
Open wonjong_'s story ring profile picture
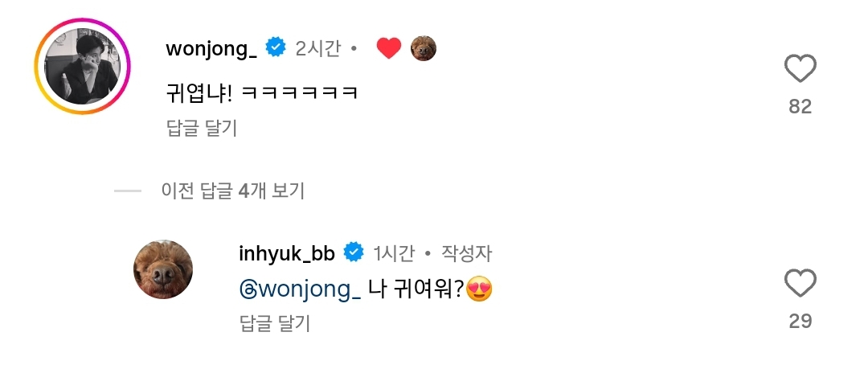point(82,67)
